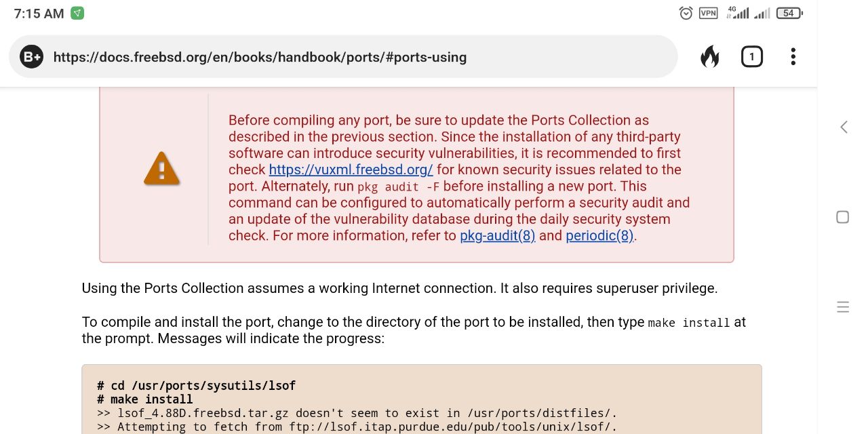Open the tab switcher showing 1 tab

[x=751, y=57]
